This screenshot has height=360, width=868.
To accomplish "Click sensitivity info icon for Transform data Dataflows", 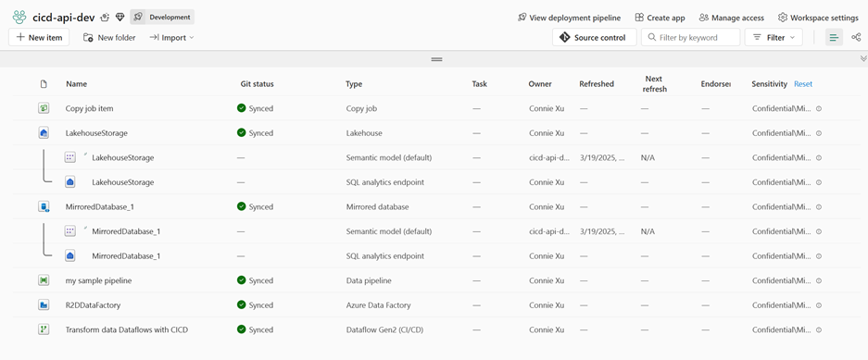I will [x=819, y=329].
